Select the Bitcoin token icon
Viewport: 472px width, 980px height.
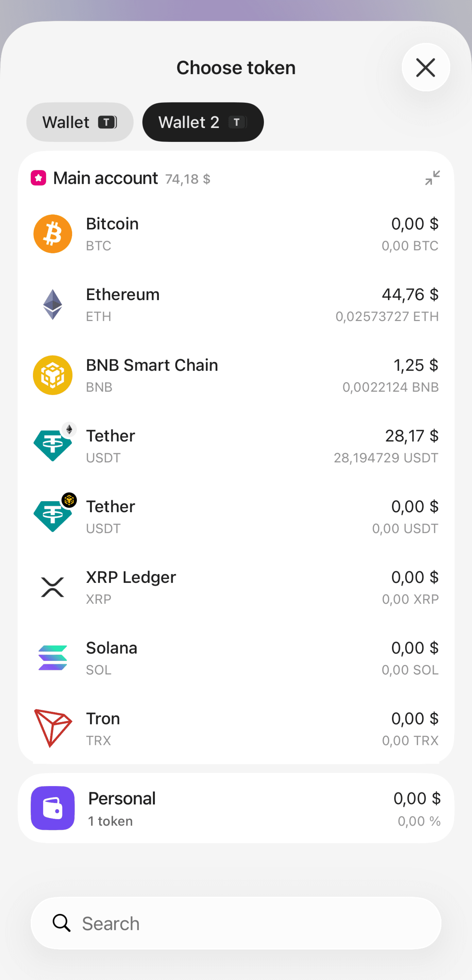[x=53, y=234]
